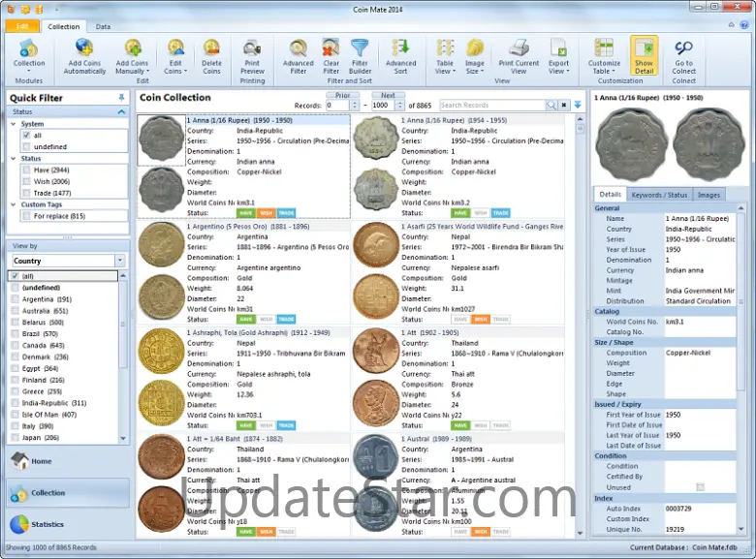Collapse the System tree group
Image resolution: width=756 pixels, height=559 pixels.
click(x=14, y=124)
